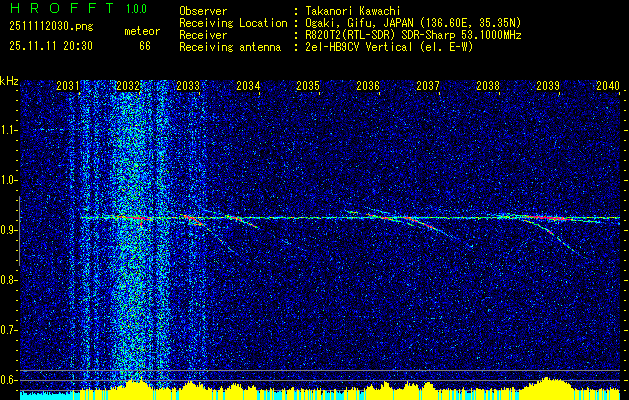The height and width of the screenshot is (400, 629).
Task: Click the faint short signal near 1.1 kHz
Action: coord(50,130)
